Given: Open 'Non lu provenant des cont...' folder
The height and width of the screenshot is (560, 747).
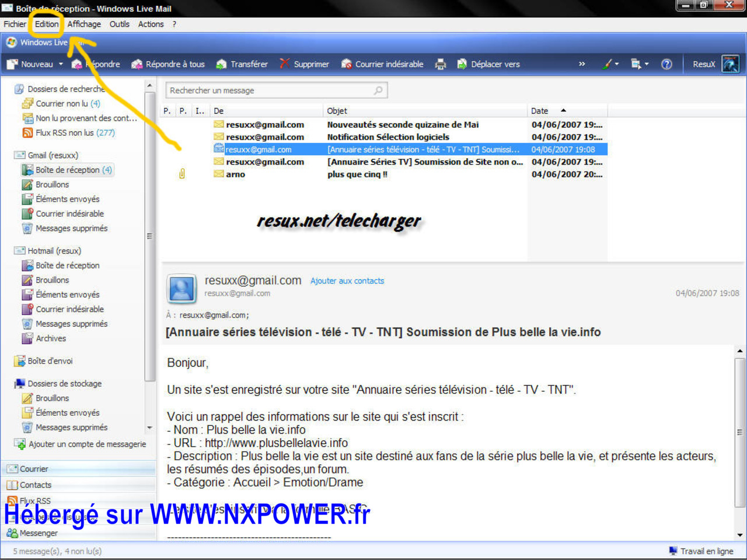Looking at the screenshot, I should [79, 118].
